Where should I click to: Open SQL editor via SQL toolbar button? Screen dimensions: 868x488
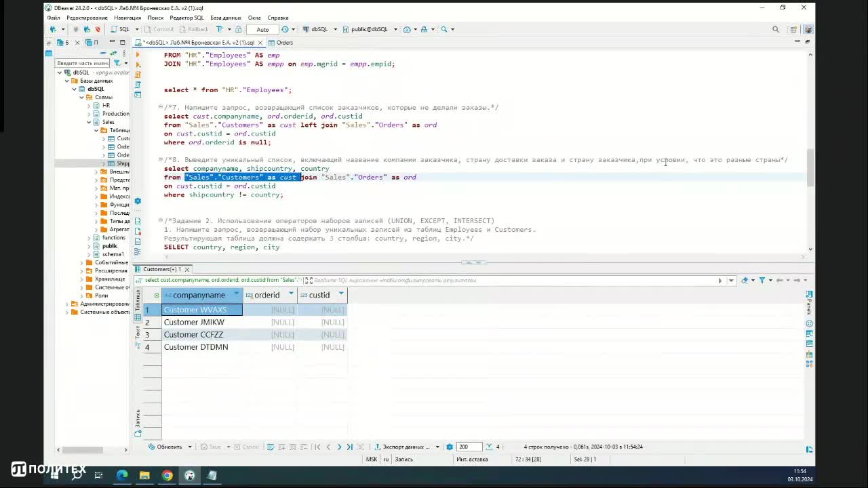point(120,29)
